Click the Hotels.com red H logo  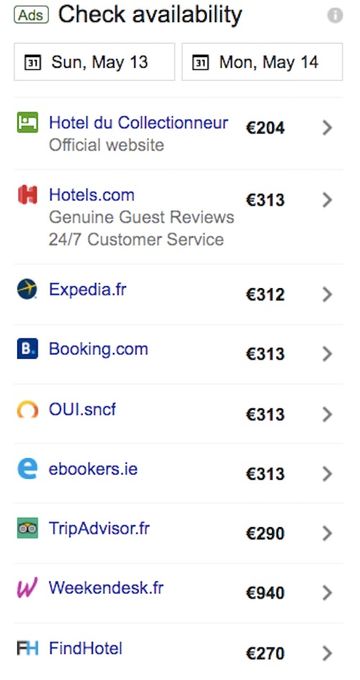click(x=27, y=195)
